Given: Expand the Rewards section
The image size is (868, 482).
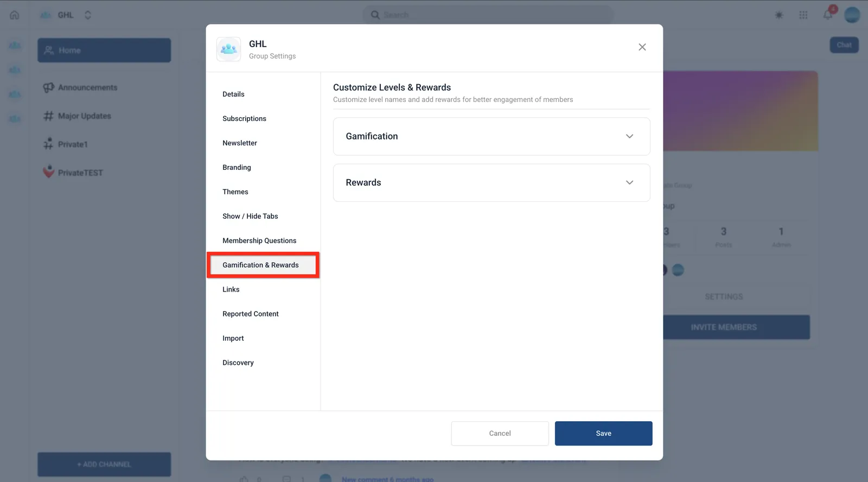Looking at the screenshot, I should 492,183.
